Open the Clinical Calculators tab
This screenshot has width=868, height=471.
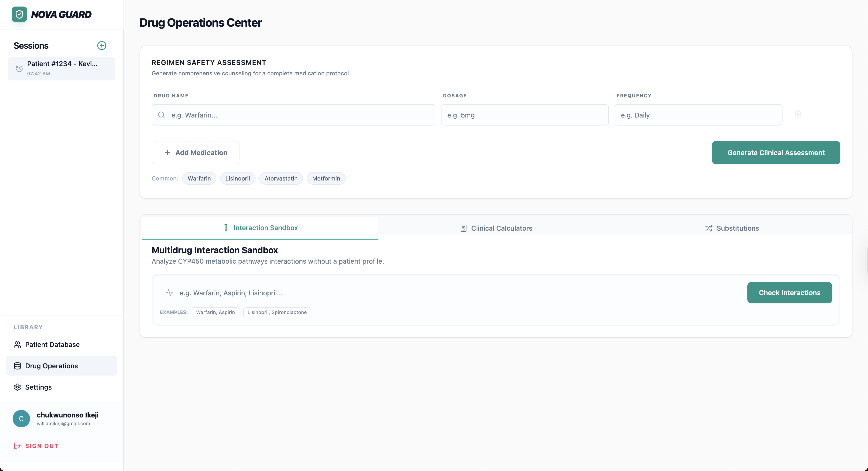pos(496,228)
